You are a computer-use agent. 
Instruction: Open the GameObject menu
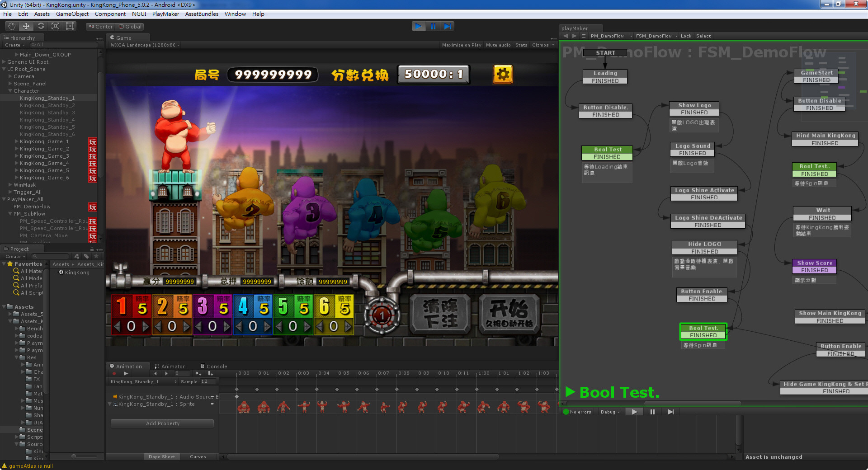(72, 14)
